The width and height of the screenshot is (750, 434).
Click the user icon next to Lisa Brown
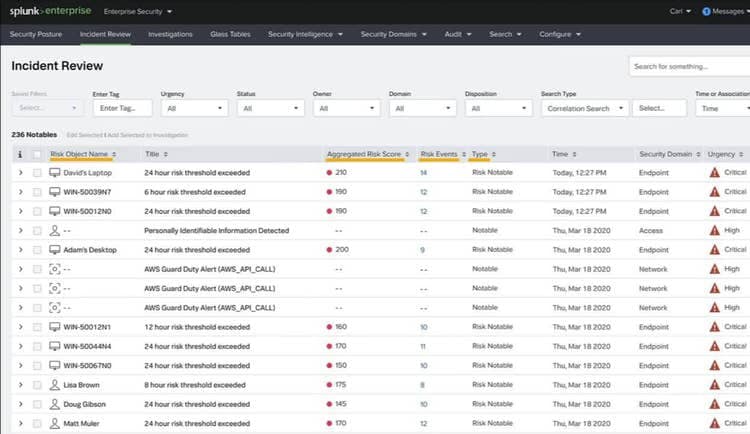54,385
